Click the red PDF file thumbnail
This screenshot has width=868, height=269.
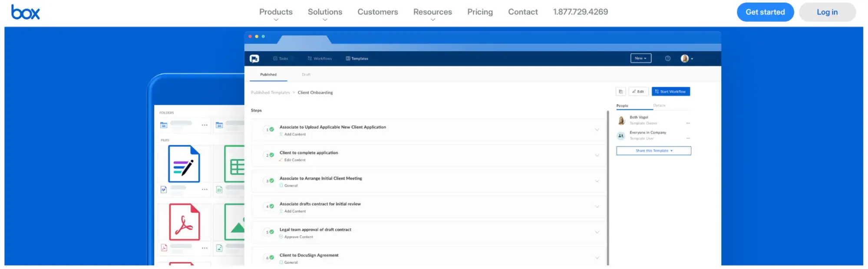click(x=184, y=222)
